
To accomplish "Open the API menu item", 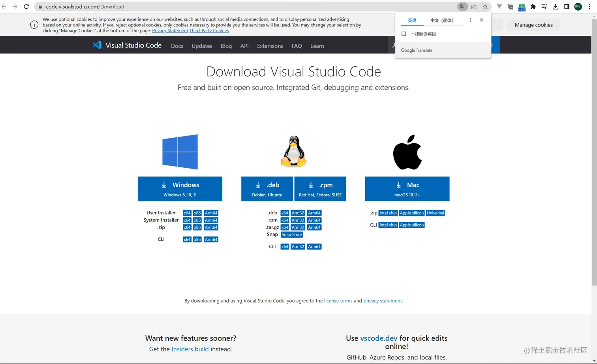I will pyautogui.click(x=244, y=46).
